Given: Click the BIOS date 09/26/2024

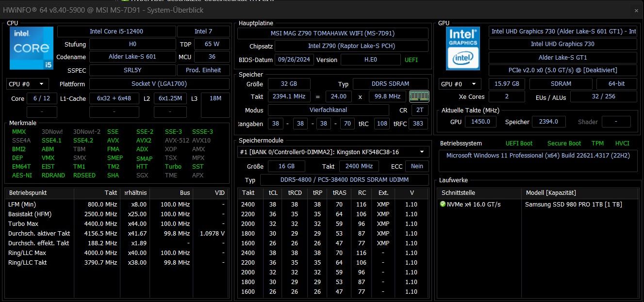Looking at the screenshot, I should pos(294,60).
